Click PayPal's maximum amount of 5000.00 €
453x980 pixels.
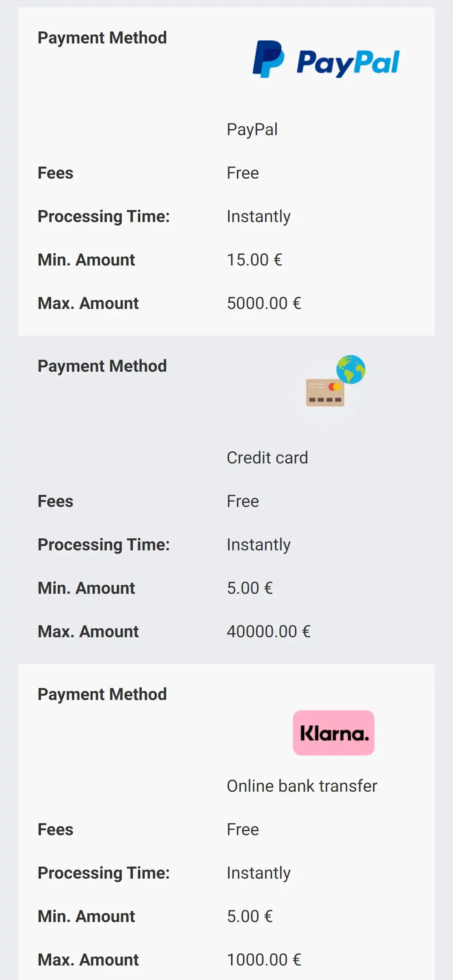click(x=264, y=303)
